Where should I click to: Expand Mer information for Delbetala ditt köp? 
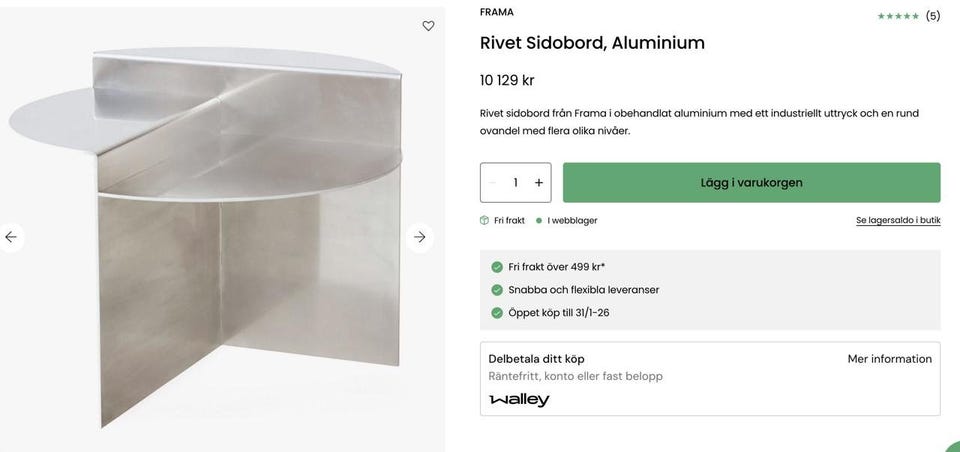tap(889, 359)
